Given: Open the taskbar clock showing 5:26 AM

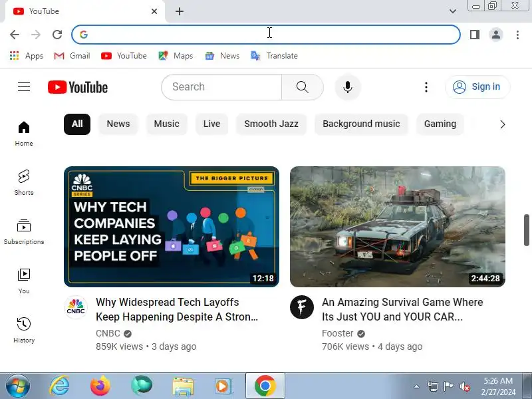Looking at the screenshot, I should coord(498,386).
